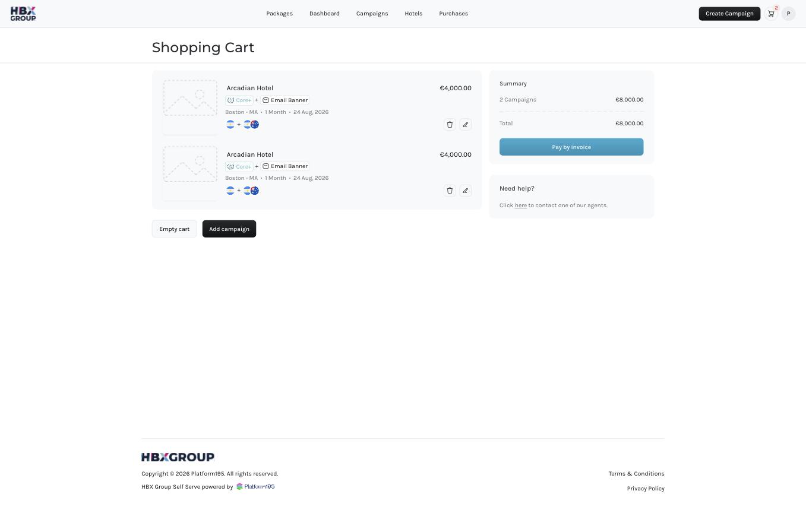The height and width of the screenshot is (532, 806).
Task: Open the user profile avatar P
Action: 788,14
